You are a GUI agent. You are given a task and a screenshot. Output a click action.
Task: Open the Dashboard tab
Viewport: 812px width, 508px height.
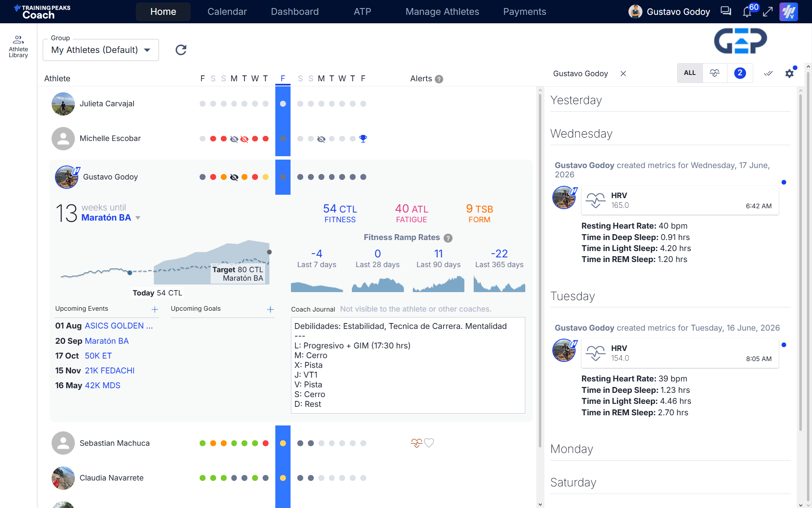coord(295,12)
